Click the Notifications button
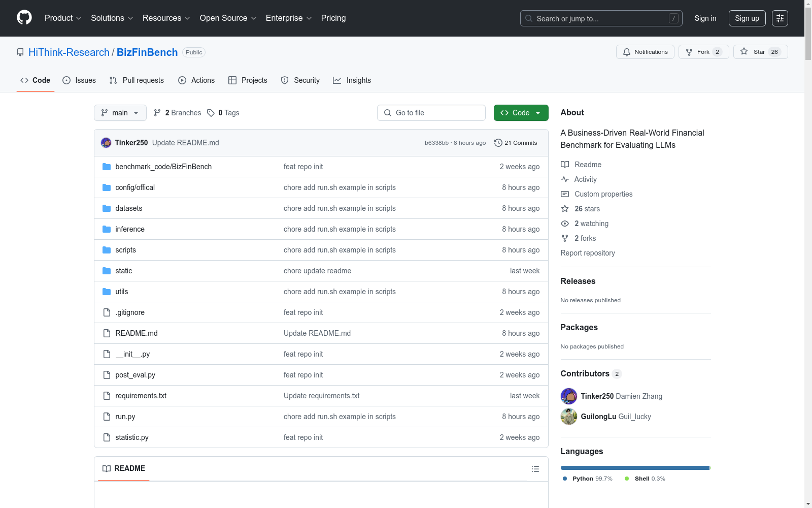The height and width of the screenshot is (508, 812). (x=645, y=52)
